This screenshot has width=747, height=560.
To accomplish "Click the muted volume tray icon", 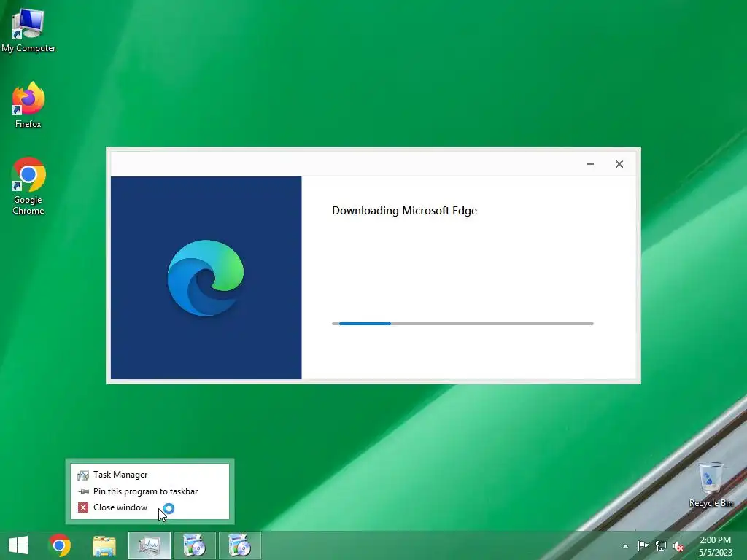I will 678,546.
